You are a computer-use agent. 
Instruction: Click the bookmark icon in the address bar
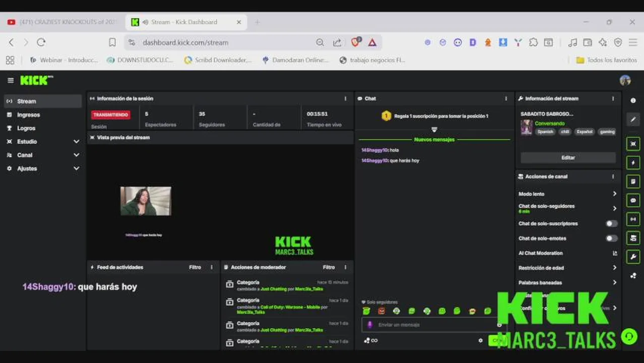click(112, 42)
